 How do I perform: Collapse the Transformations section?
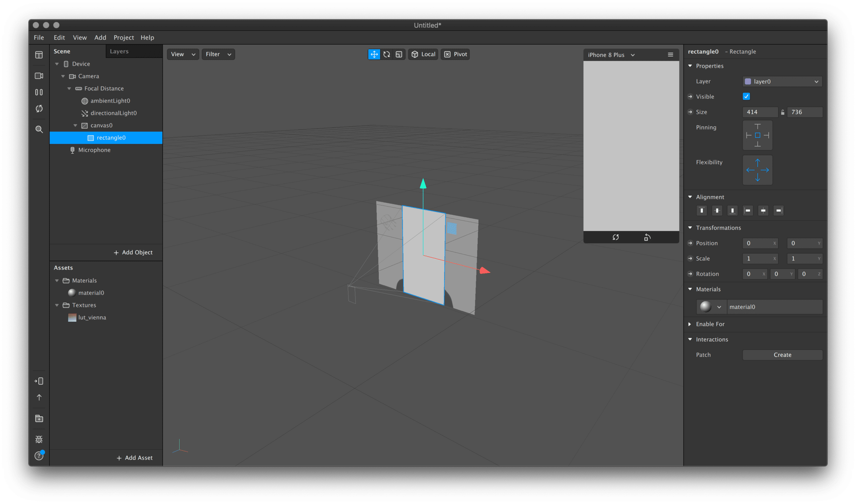click(x=690, y=228)
